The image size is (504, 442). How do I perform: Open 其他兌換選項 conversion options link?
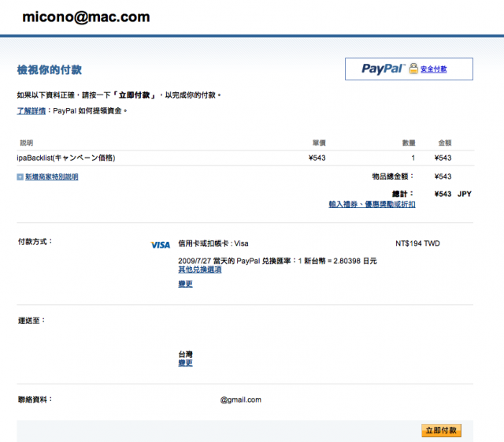199,269
